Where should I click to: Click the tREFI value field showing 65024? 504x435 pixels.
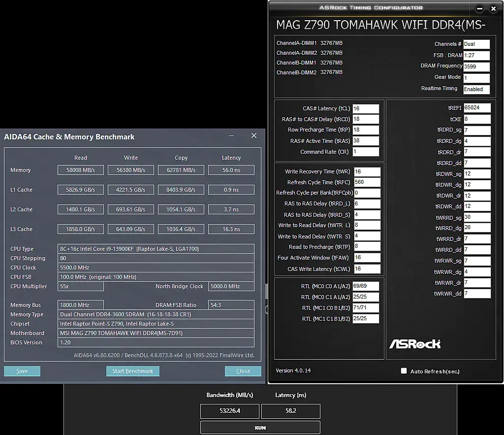click(x=477, y=108)
